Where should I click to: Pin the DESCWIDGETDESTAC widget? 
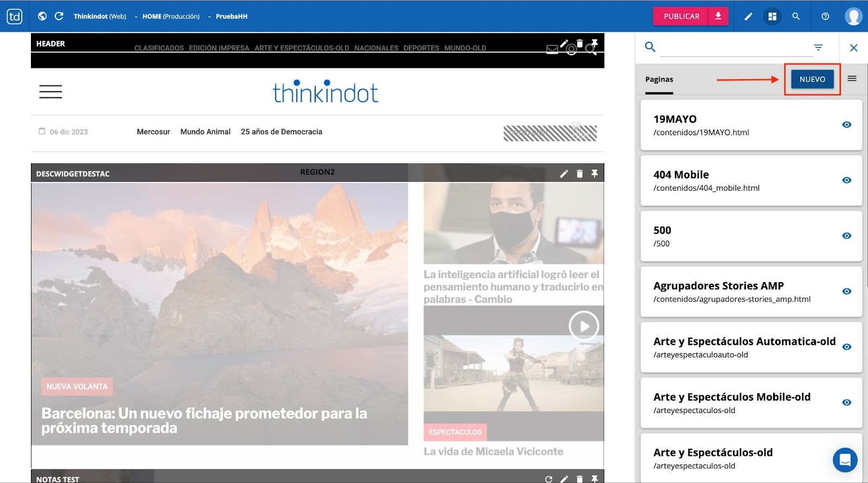tap(595, 174)
